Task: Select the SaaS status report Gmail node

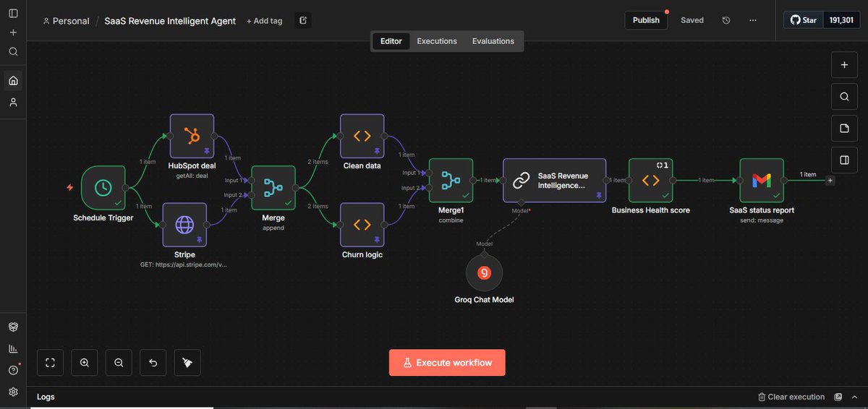Action: tap(762, 180)
